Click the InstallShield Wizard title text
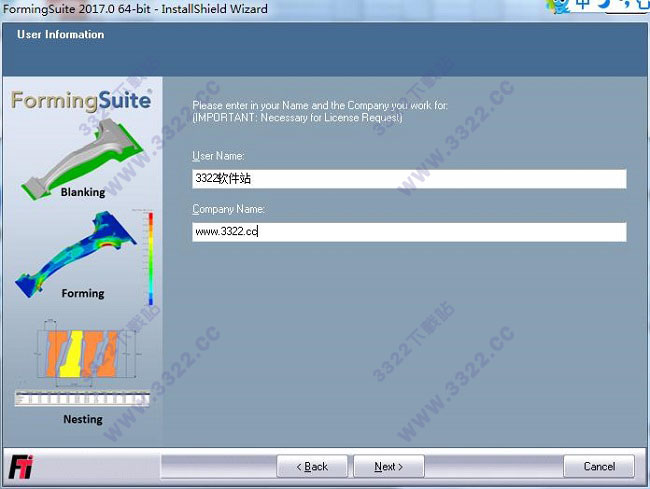650x489 pixels. point(135,9)
